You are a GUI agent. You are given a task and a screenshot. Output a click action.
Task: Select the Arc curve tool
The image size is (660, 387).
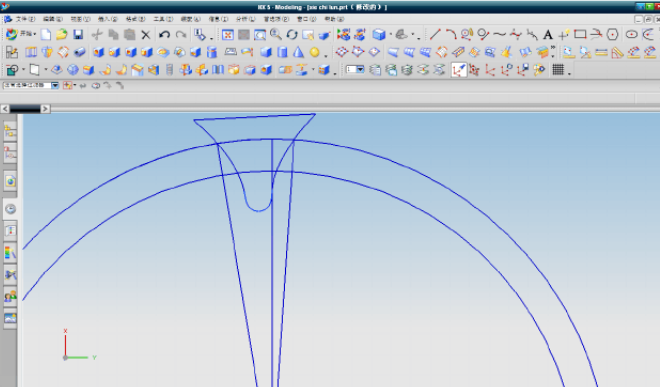pos(451,34)
